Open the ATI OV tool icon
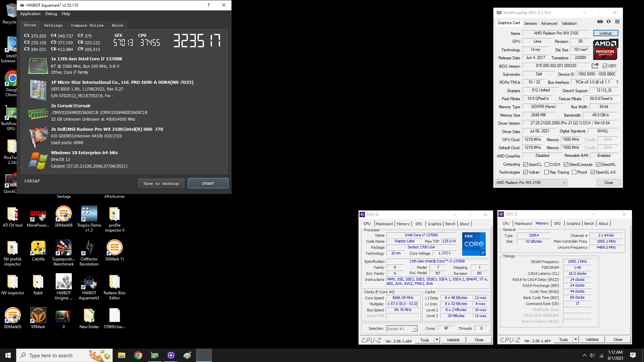The height and width of the screenshot is (362, 644). coord(13,217)
